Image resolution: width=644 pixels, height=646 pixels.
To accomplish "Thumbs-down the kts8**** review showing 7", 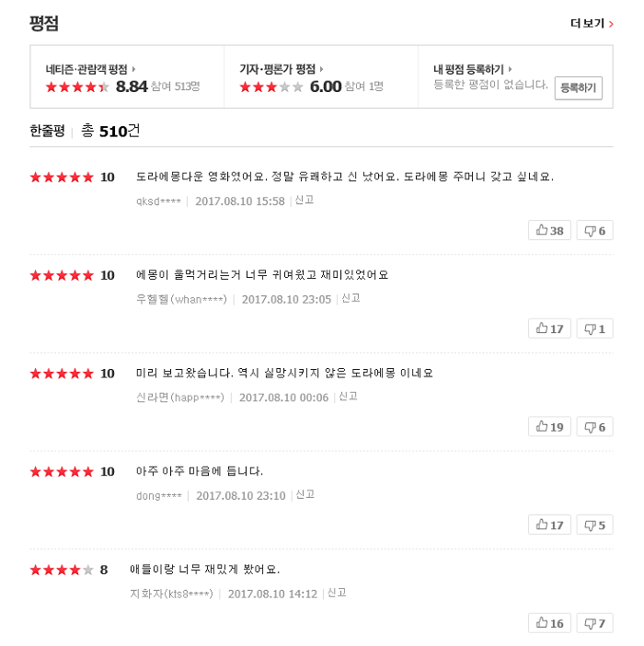I will (594, 622).
